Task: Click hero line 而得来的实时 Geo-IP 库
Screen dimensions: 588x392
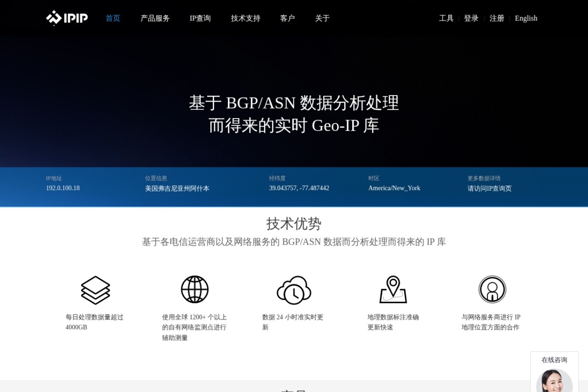Action: tap(294, 125)
